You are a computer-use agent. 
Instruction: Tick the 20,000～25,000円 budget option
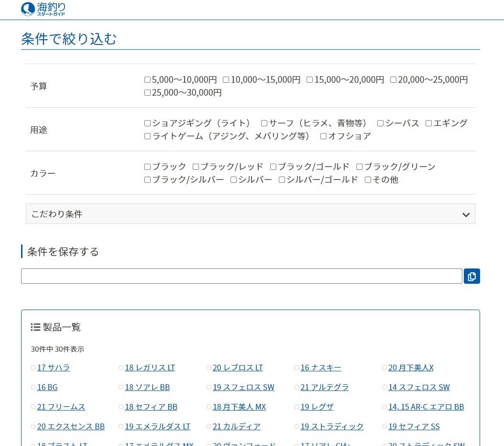tap(393, 79)
